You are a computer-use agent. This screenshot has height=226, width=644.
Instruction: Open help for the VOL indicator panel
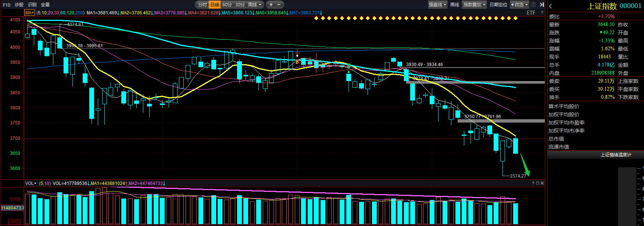(533, 183)
